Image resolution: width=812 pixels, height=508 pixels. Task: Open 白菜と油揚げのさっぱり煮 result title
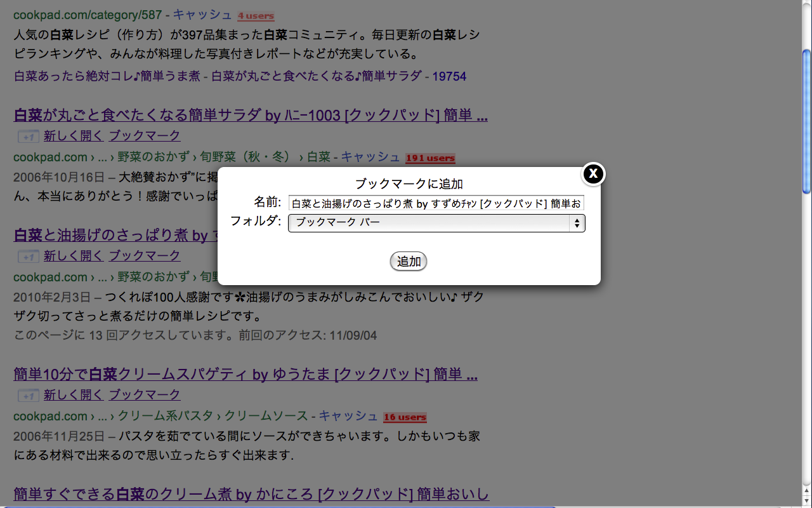tap(115, 235)
